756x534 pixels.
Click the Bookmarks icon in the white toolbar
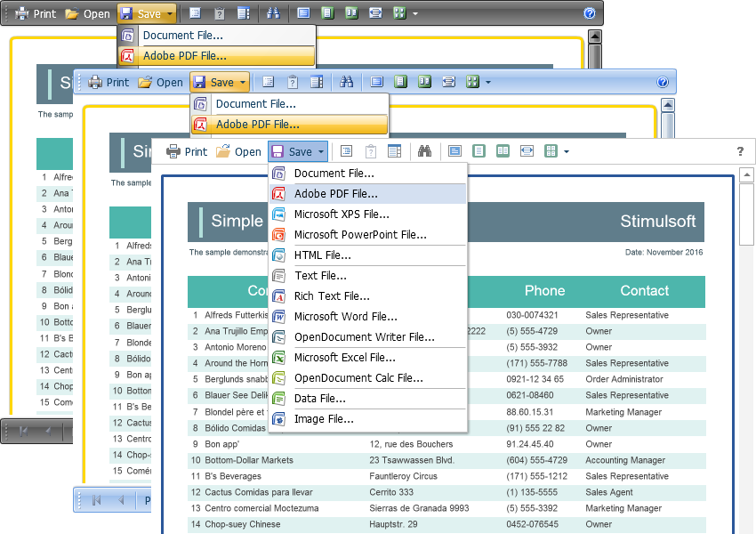[347, 151]
